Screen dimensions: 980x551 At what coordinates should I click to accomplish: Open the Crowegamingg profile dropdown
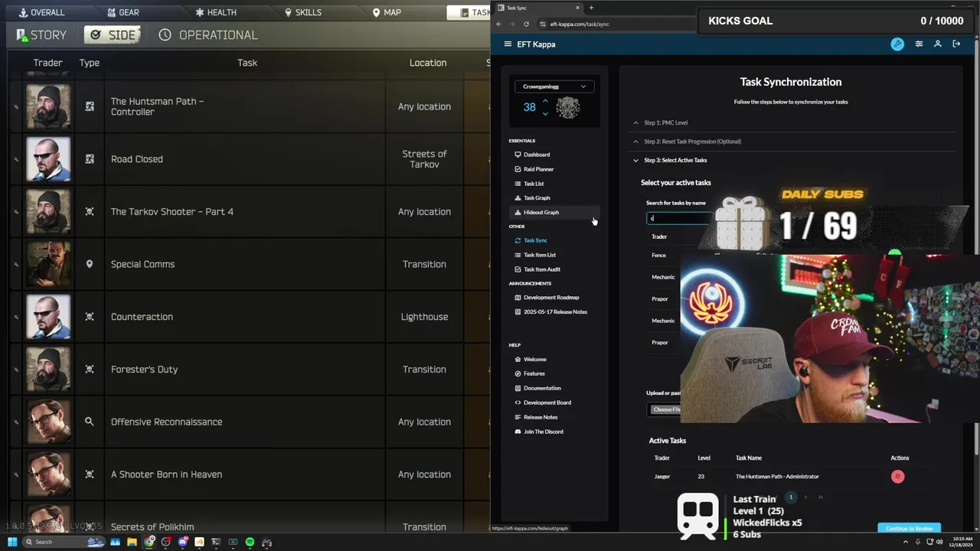554,86
